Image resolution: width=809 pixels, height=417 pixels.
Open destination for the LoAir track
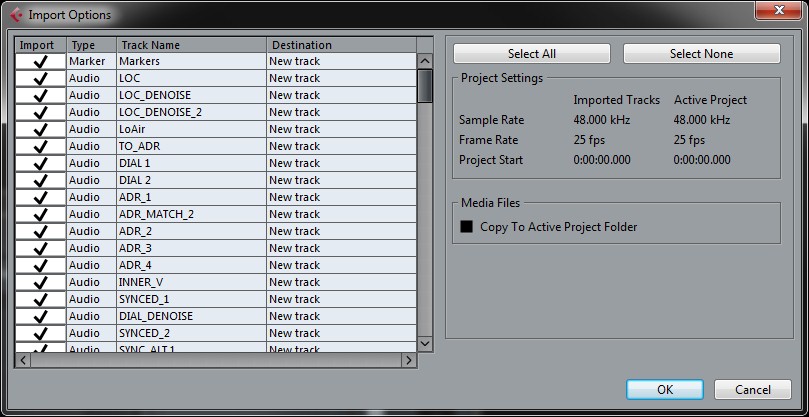click(342, 130)
